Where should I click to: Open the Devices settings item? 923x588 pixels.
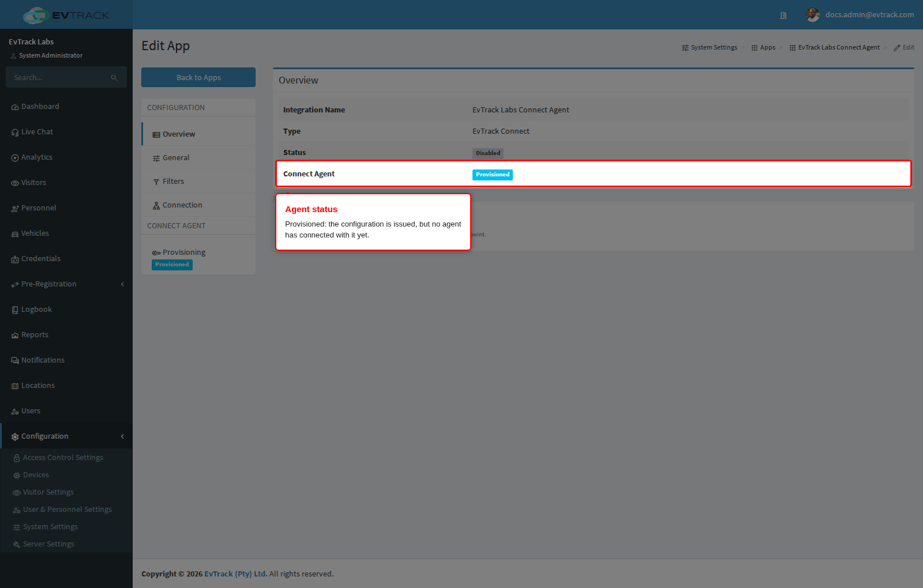click(66, 475)
